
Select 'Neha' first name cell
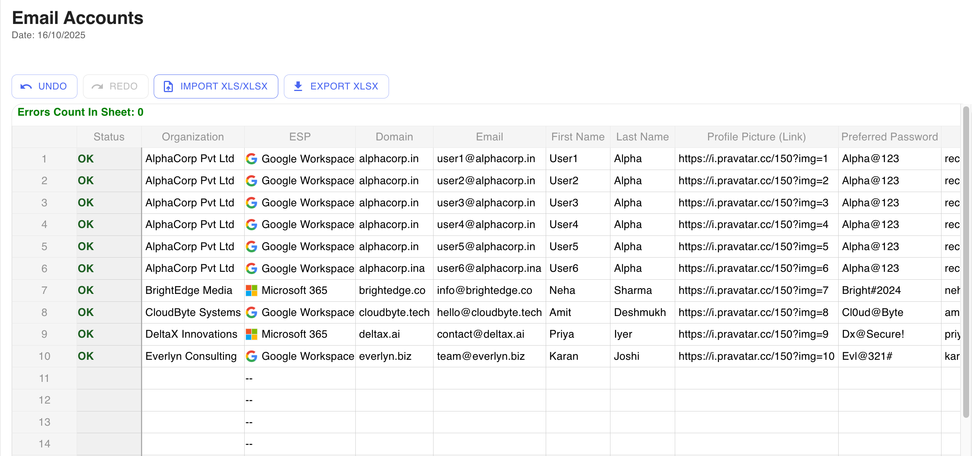click(578, 291)
